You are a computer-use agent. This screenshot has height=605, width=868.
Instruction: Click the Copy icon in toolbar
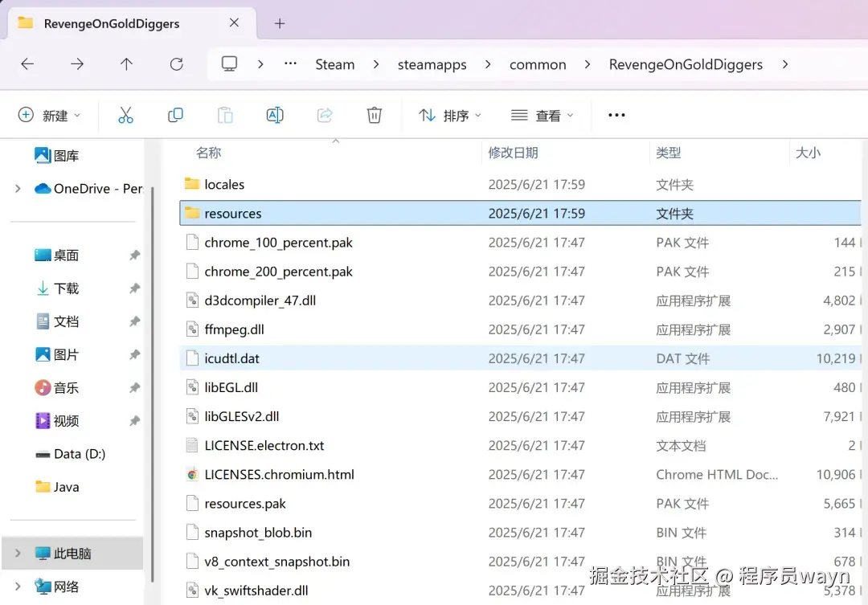(175, 115)
